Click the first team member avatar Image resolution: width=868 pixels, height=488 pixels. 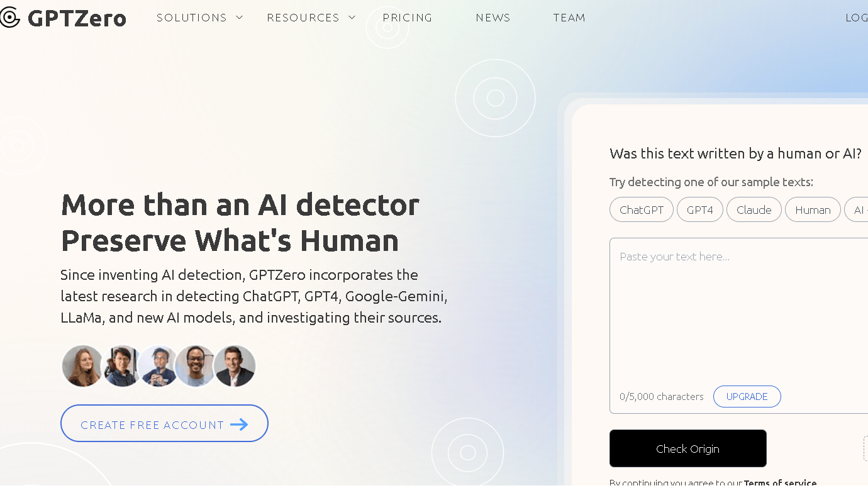click(x=82, y=366)
